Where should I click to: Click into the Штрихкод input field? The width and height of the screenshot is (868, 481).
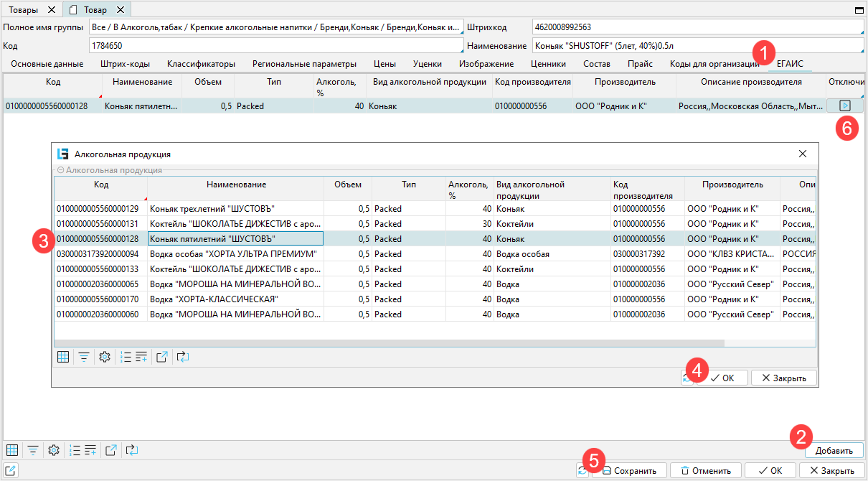pyautogui.click(x=696, y=27)
